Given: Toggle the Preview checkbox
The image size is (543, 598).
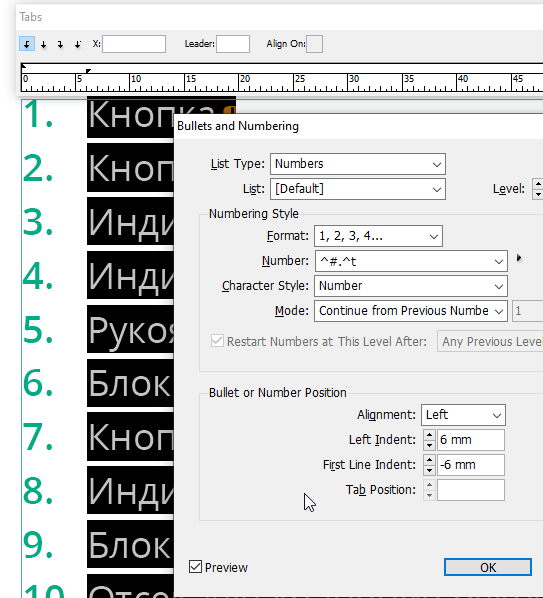Looking at the screenshot, I should (196, 567).
